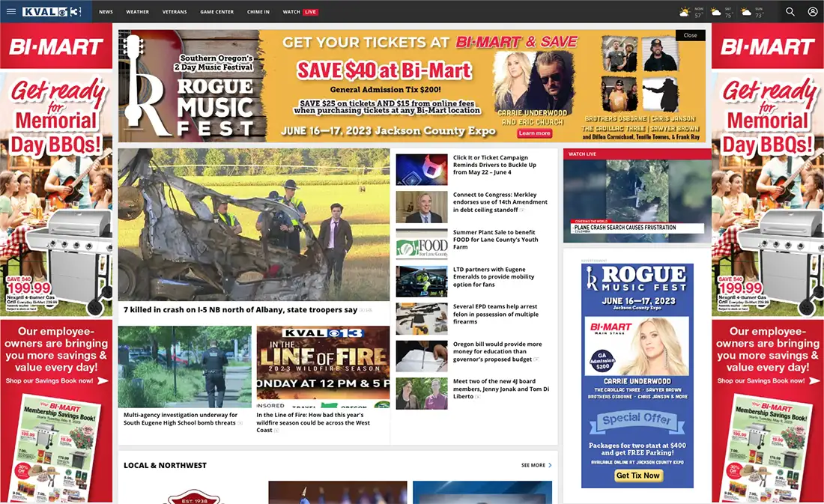Click the Rogue Music Fest sidebar ad

(x=637, y=376)
